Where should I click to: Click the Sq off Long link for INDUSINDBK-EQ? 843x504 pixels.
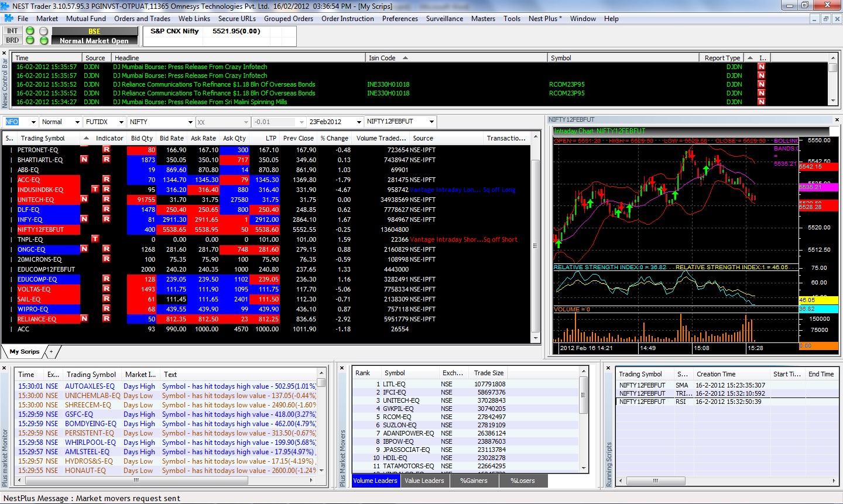[x=499, y=190]
